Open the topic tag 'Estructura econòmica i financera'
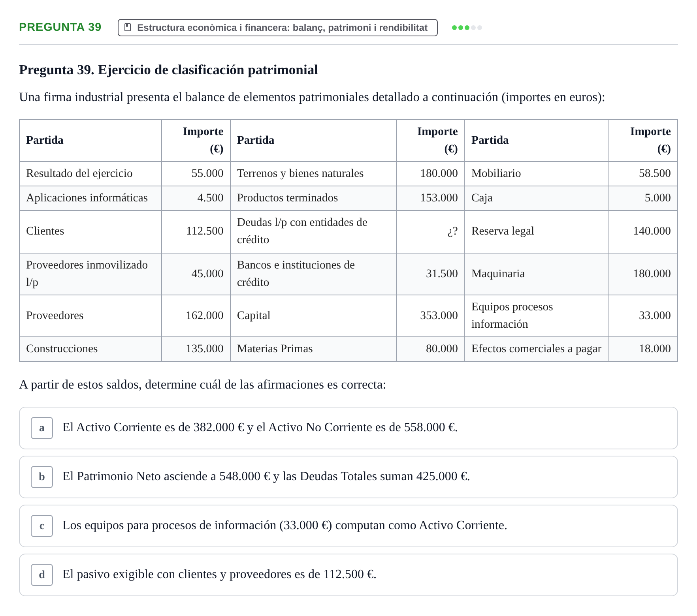This screenshot has width=697, height=616. (x=277, y=28)
